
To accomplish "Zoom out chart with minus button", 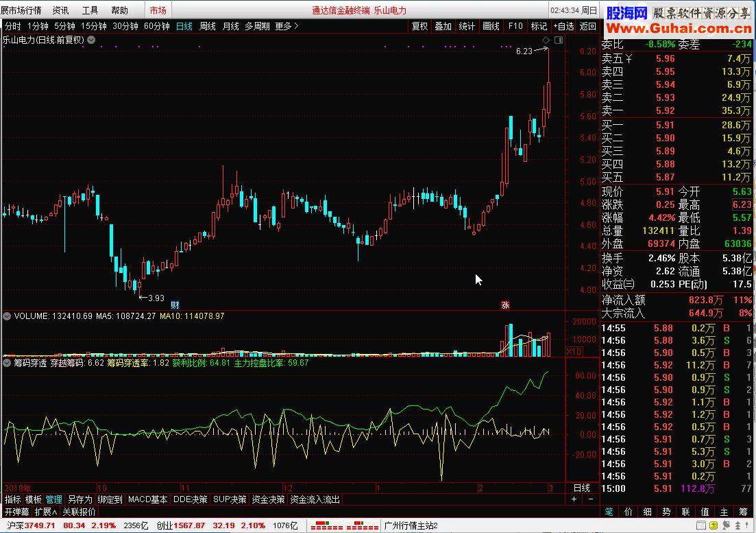I will click(x=591, y=499).
